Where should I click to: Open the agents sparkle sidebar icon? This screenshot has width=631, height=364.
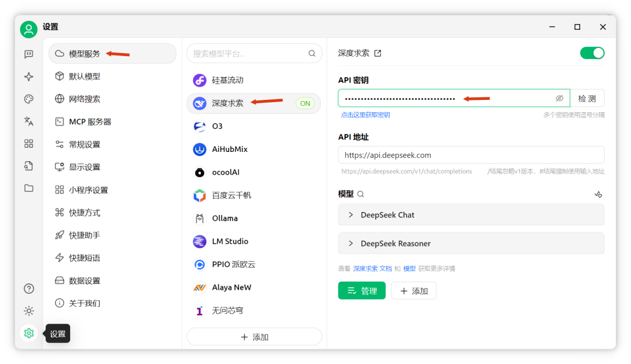[x=29, y=77]
